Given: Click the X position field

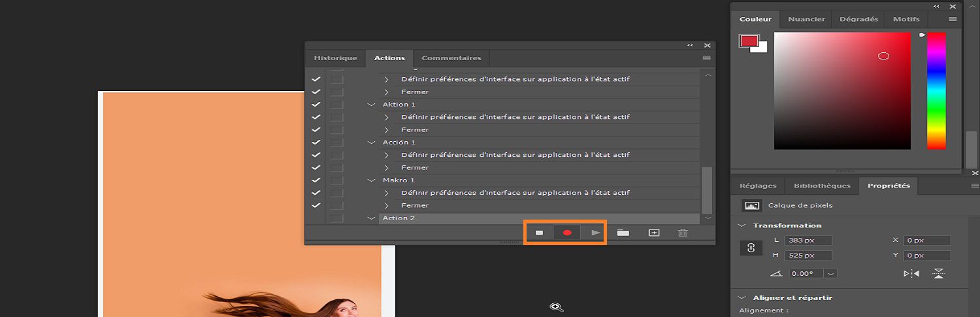Looking at the screenshot, I should coord(926,241).
